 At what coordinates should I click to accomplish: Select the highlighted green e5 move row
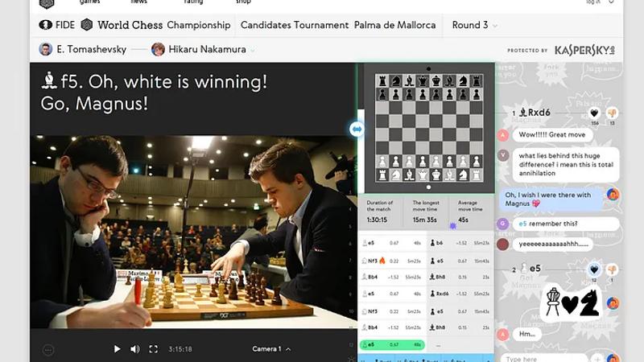[392, 345]
